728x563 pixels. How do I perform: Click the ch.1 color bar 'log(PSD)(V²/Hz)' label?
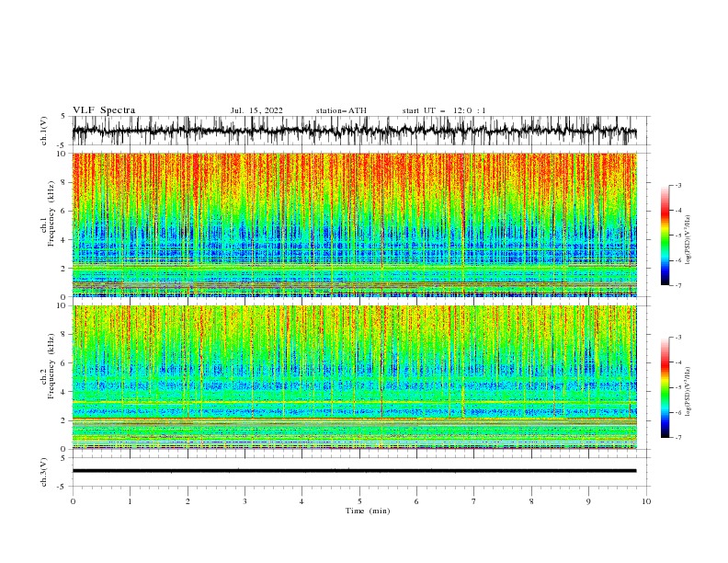pyautogui.click(x=688, y=240)
